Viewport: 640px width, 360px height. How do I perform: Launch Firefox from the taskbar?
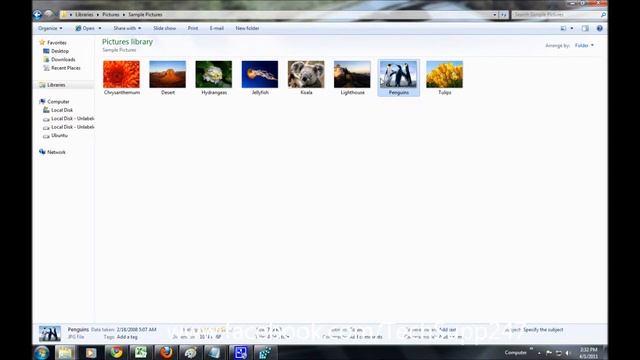[166, 352]
